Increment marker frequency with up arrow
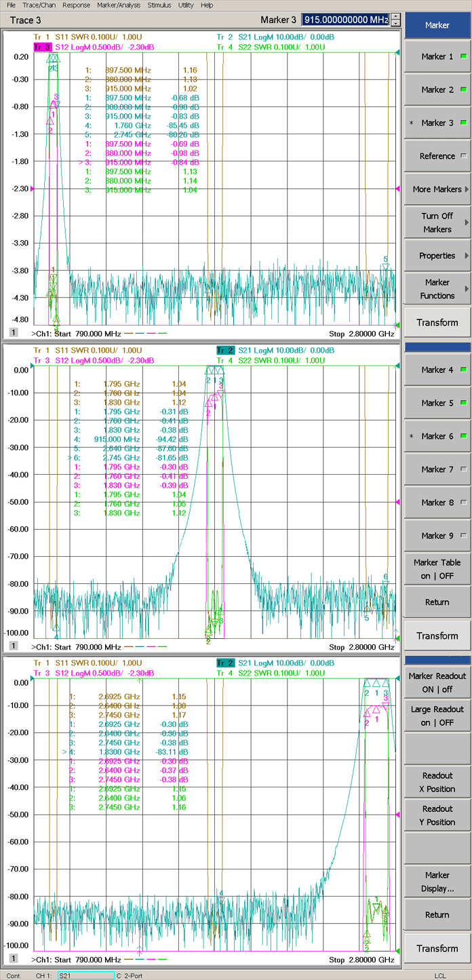 (396, 17)
